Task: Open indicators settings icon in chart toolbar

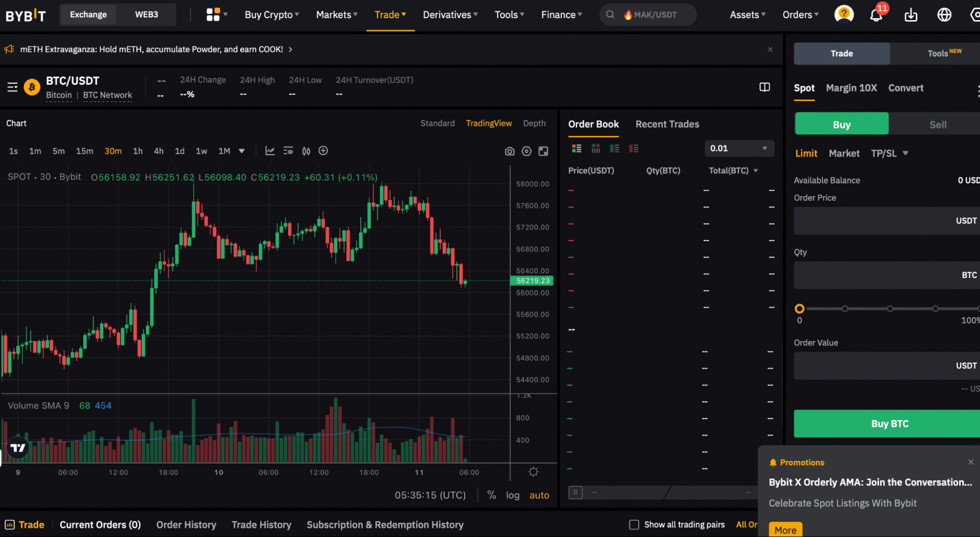Action: pyautogui.click(x=288, y=151)
